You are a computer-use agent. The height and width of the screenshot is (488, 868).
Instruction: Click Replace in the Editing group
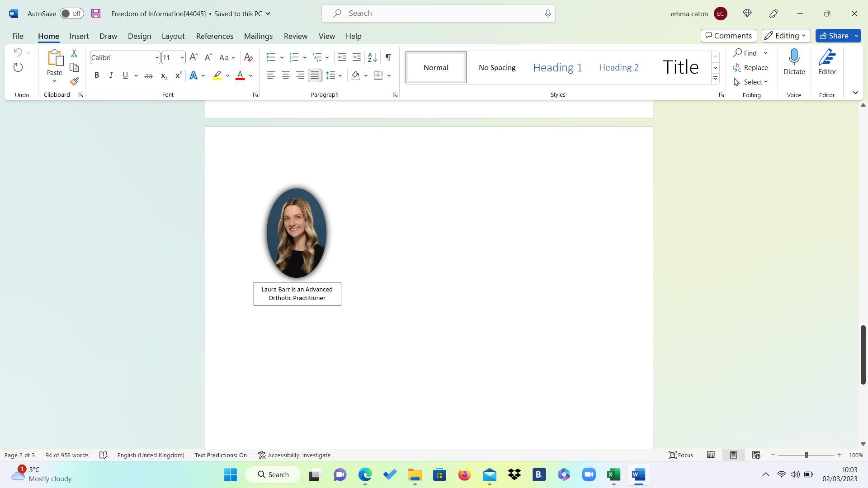click(750, 68)
